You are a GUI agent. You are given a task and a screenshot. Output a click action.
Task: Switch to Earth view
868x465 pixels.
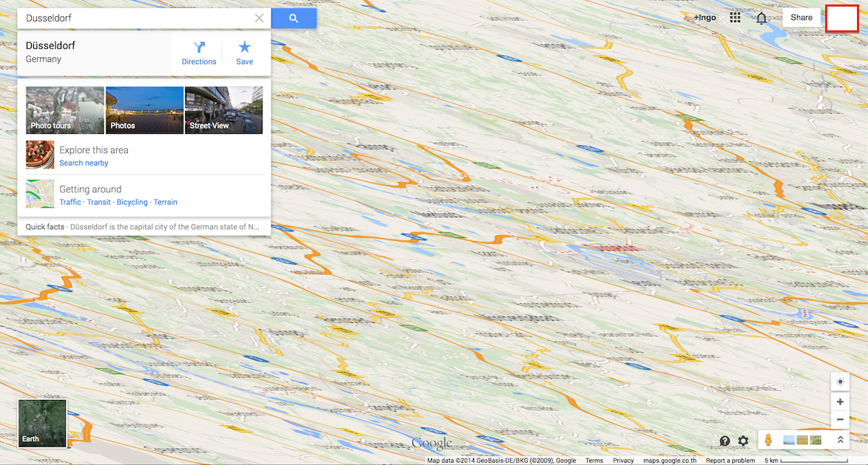[42, 424]
